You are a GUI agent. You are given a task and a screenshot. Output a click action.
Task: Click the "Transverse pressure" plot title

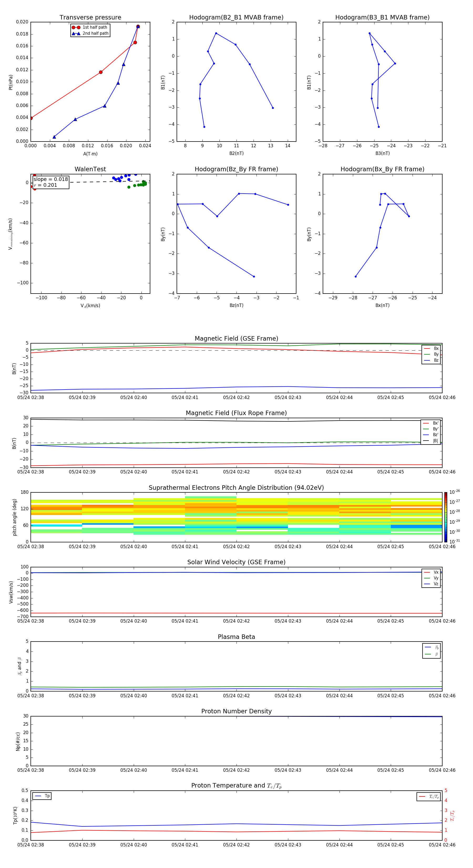tap(90, 18)
